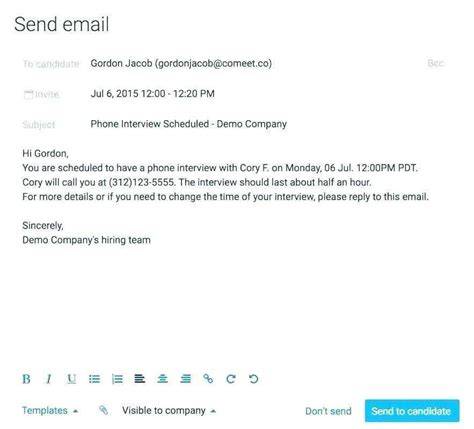Apply underline formatting
The width and height of the screenshot is (474, 429).
[x=71, y=379]
